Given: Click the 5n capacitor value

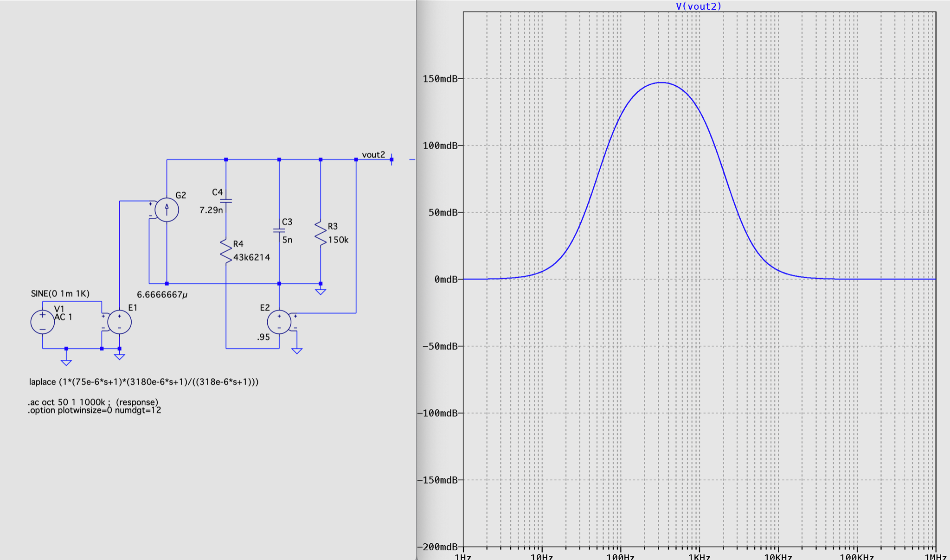Looking at the screenshot, I should pyautogui.click(x=287, y=240).
